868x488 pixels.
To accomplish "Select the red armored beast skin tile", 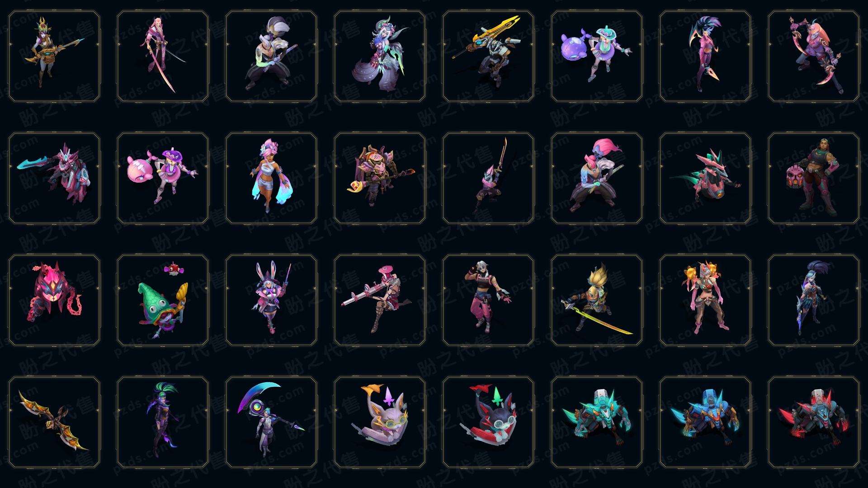I will point(814,422).
